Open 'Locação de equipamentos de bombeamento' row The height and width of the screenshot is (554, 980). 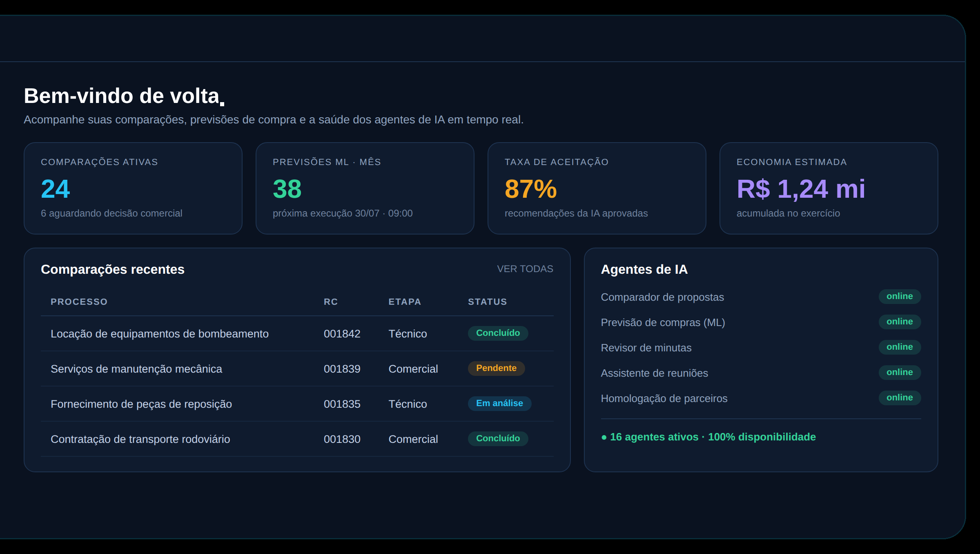(x=297, y=334)
